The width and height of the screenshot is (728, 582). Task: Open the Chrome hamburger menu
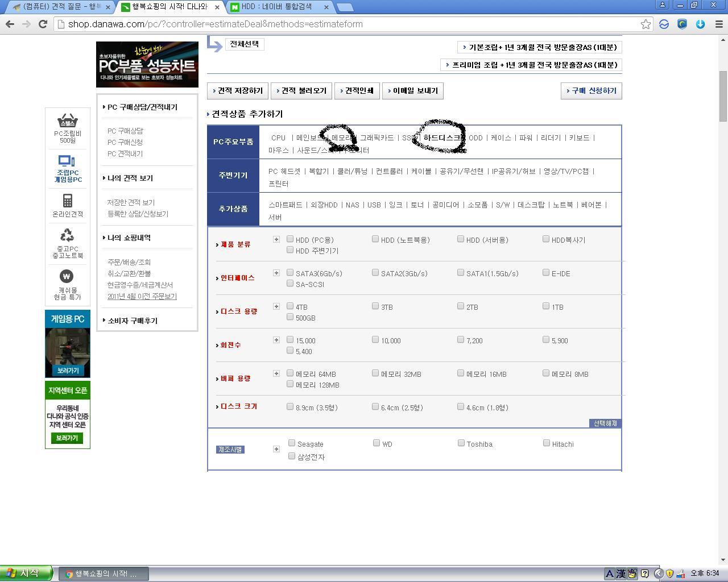pyautogui.click(x=718, y=24)
